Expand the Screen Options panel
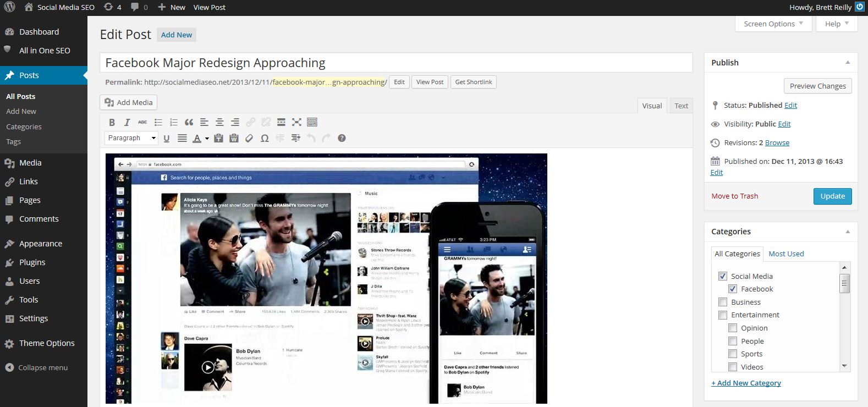Viewport: 868px width, 407px height. pyautogui.click(x=773, y=24)
